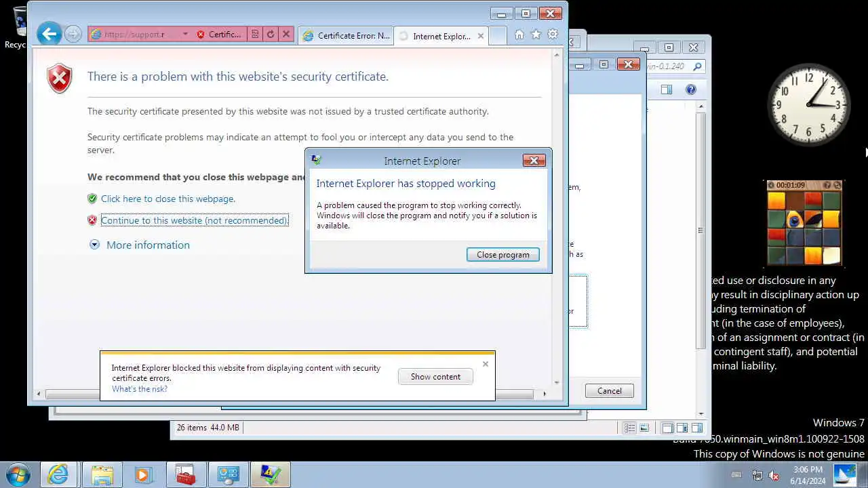Open Windows Explorer folder icon on taskbar
Screen dimensions: 868x488
(102, 474)
